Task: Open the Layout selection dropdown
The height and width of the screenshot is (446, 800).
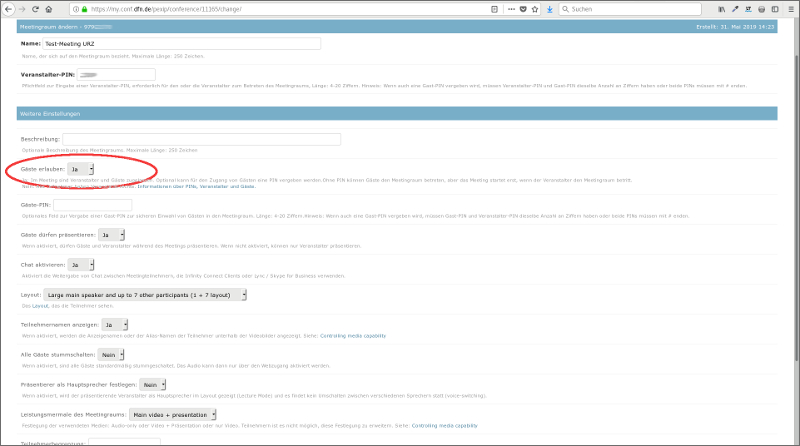Action: tap(145, 295)
